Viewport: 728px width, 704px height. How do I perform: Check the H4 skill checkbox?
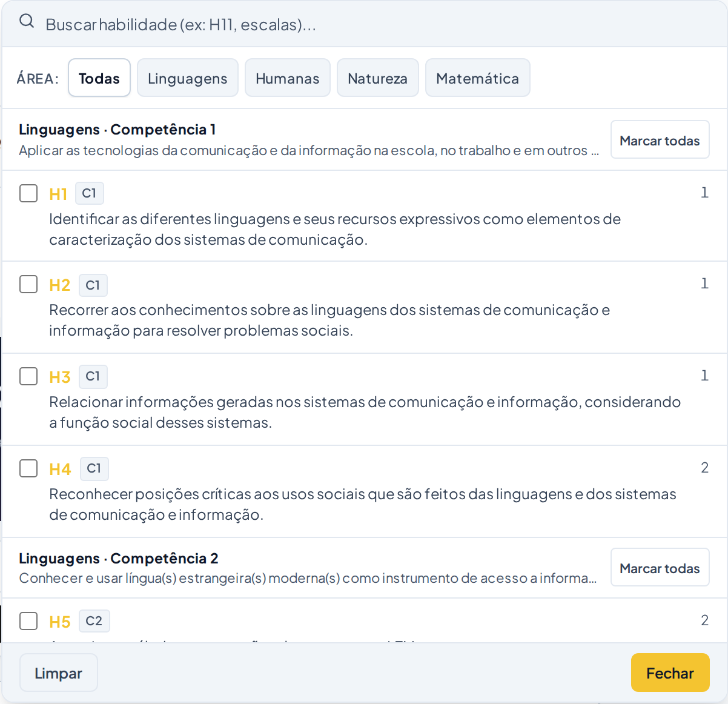28,468
